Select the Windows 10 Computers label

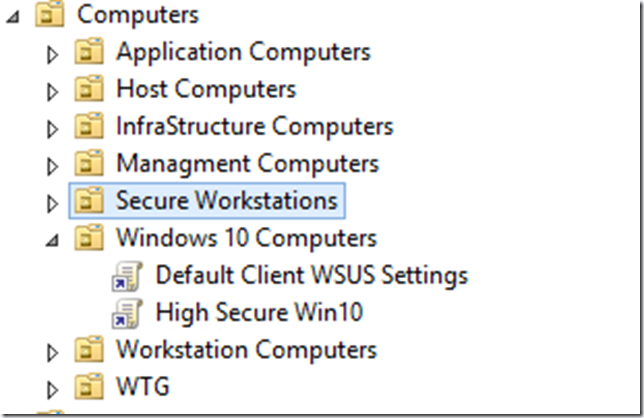click(x=246, y=238)
